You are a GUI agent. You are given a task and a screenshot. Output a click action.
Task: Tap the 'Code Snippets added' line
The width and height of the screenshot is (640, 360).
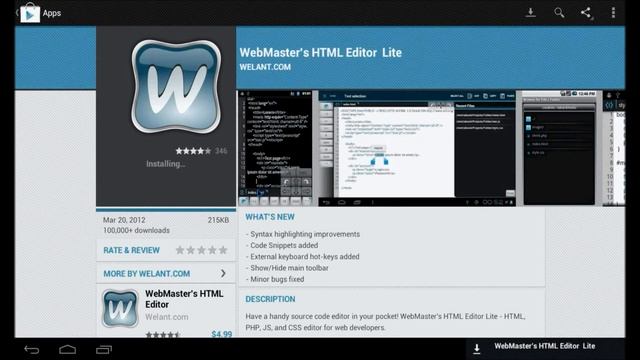coord(282,245)
